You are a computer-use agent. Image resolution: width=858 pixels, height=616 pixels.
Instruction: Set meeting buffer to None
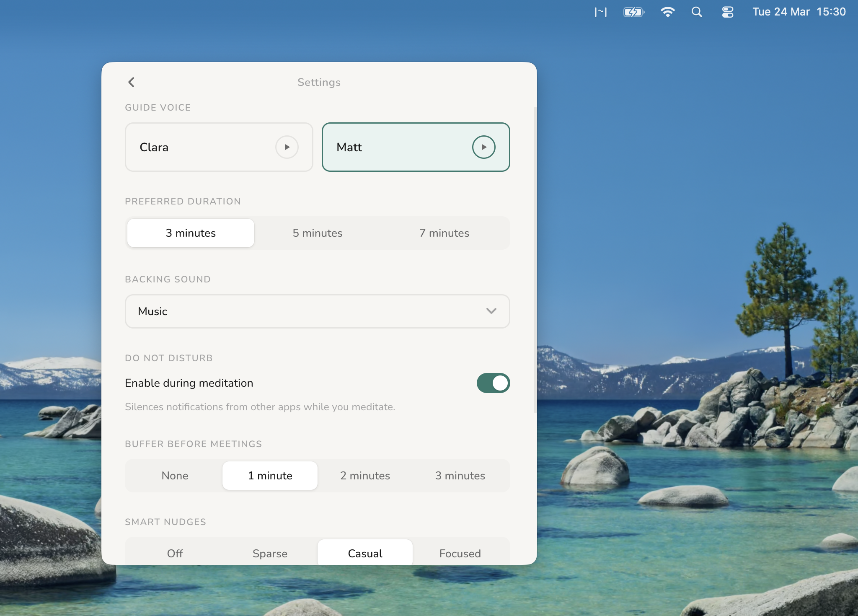tap(175, 476)
